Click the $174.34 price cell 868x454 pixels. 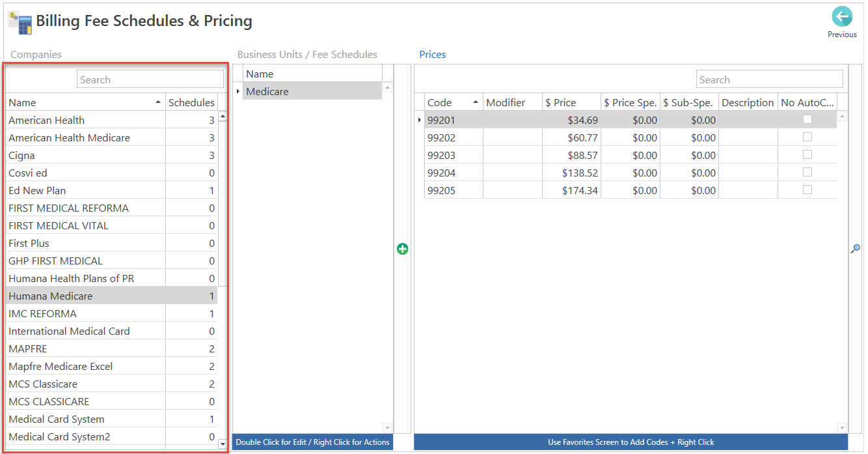click(571, 190)
